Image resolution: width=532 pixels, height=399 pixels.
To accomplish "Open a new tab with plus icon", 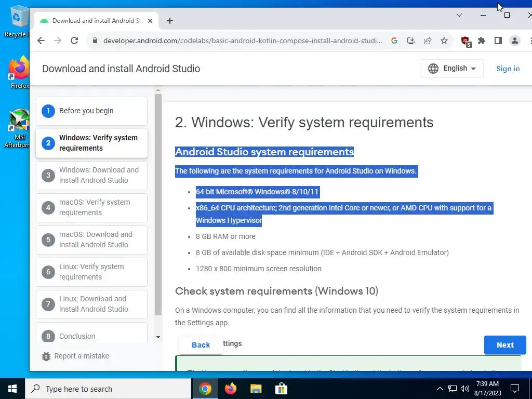I will tap(170, 21).
